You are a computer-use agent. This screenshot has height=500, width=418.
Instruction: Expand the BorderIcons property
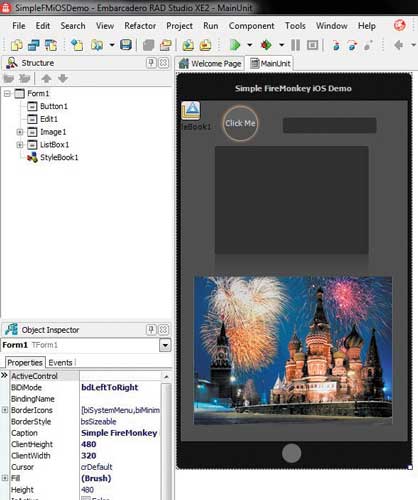tap(5, 410)
